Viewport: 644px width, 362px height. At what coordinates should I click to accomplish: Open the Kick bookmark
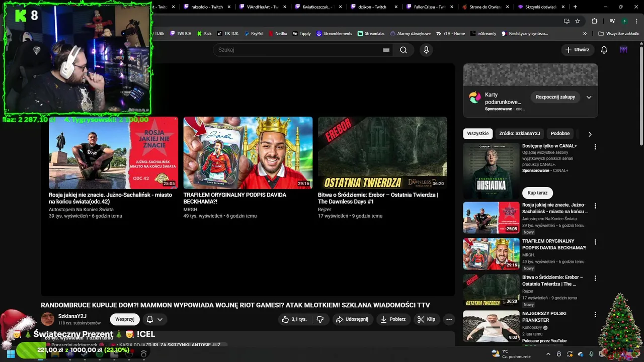[204, 33]
